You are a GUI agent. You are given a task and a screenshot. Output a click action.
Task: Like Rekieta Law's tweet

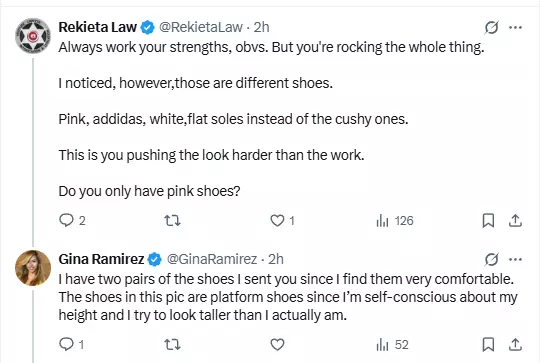click(x=282, y=220)
